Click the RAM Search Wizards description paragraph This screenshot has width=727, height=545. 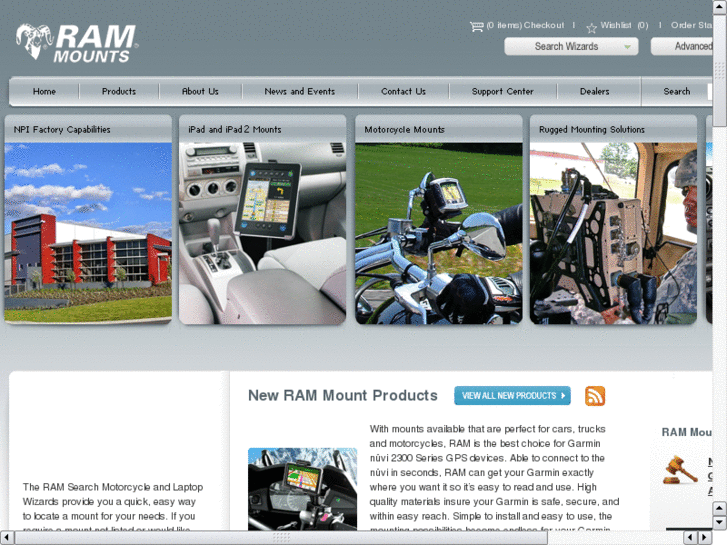click(114, 507)
